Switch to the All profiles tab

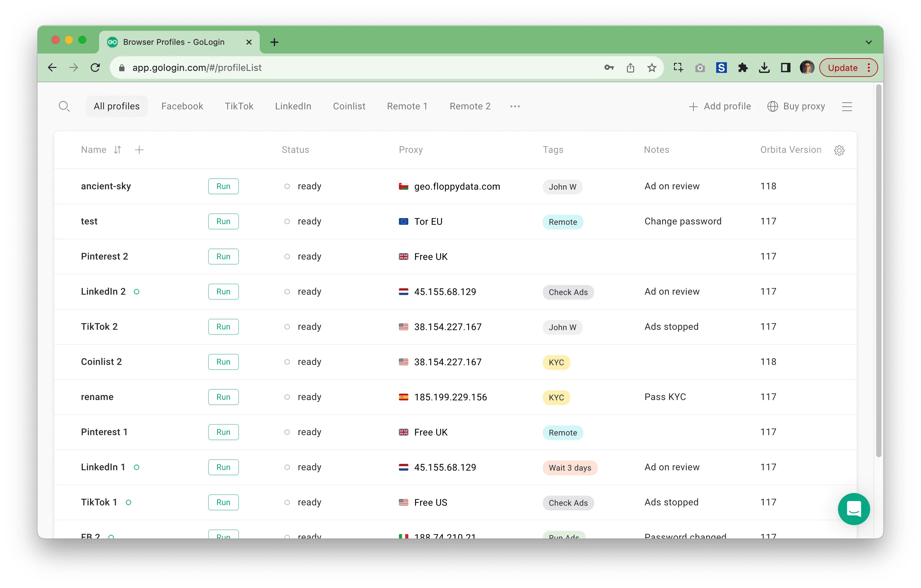pyautogui.click(x=117, y=106)
